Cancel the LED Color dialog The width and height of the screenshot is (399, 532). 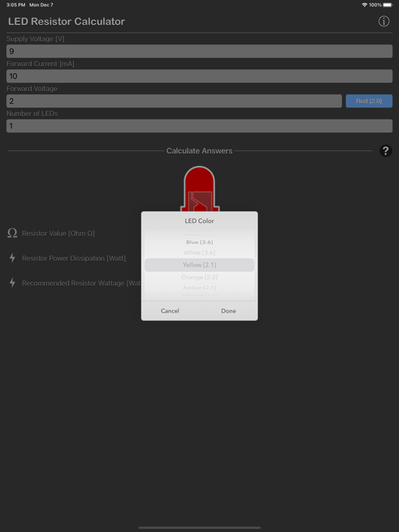click(x=170, y=311)
